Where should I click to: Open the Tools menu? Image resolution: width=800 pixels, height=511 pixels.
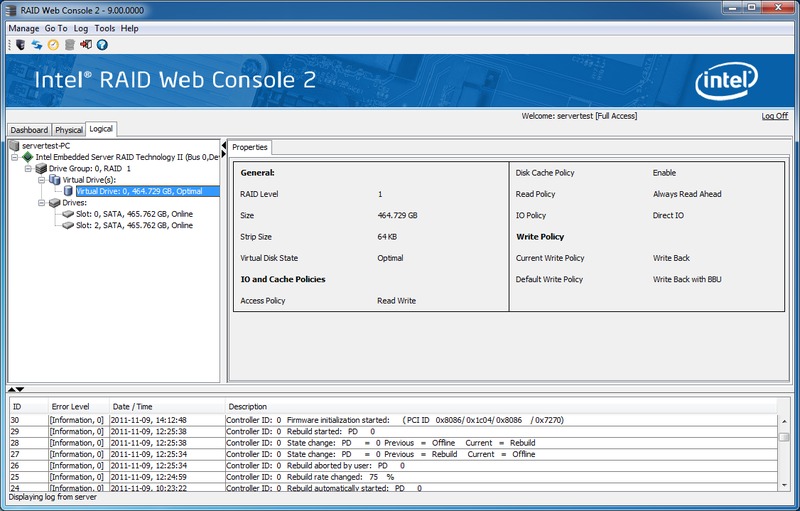pos(105,29)
